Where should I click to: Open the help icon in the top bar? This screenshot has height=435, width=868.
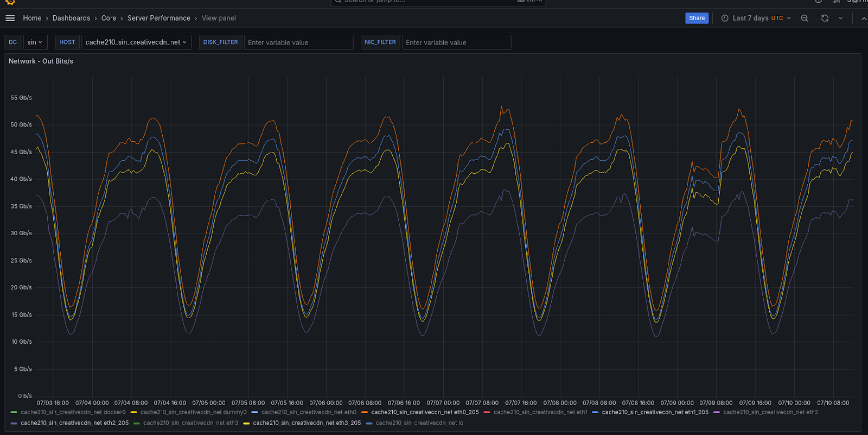point(818,2)
